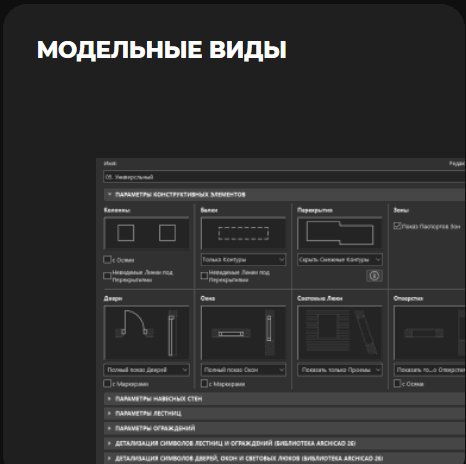Open the Отверстия display dropdown
The width and height of the screenshot is (466, 464).
click(x=430, y=370)
